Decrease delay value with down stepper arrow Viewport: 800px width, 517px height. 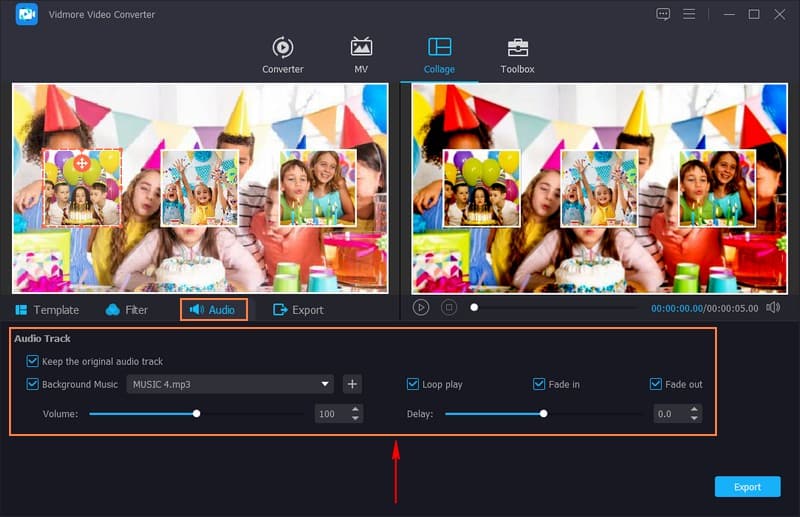pos(695,418)
